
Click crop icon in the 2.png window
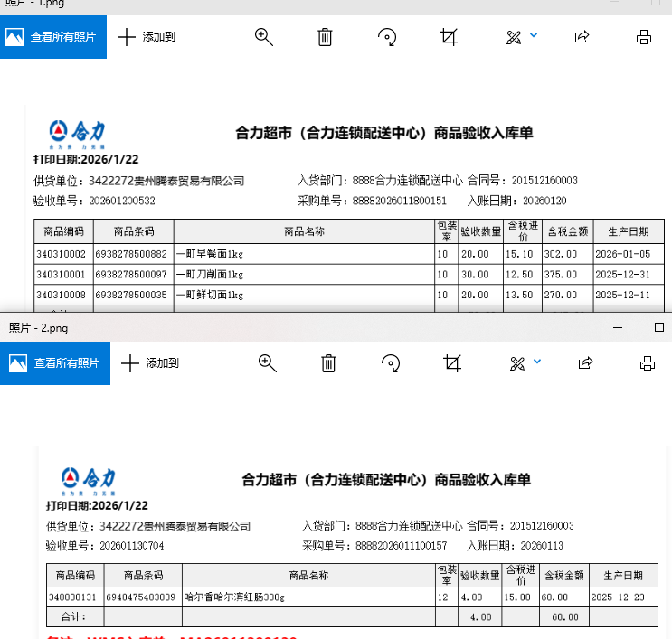[x=452, y=363]
